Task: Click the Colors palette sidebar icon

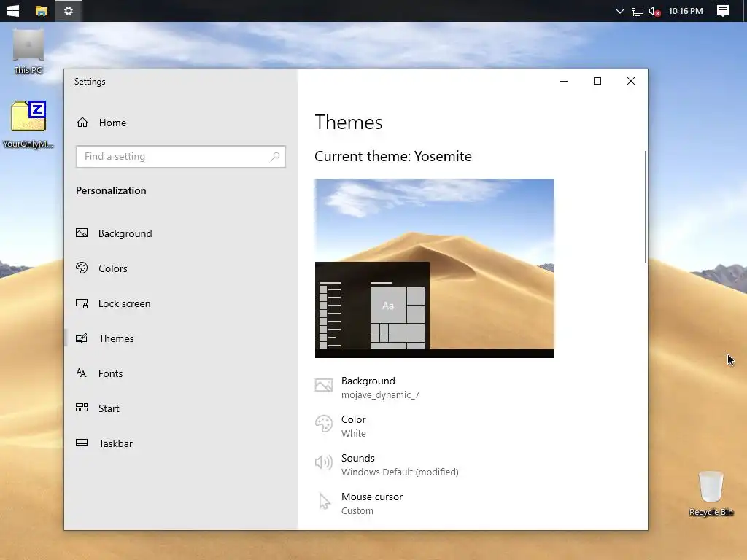Action: point(82,268)
